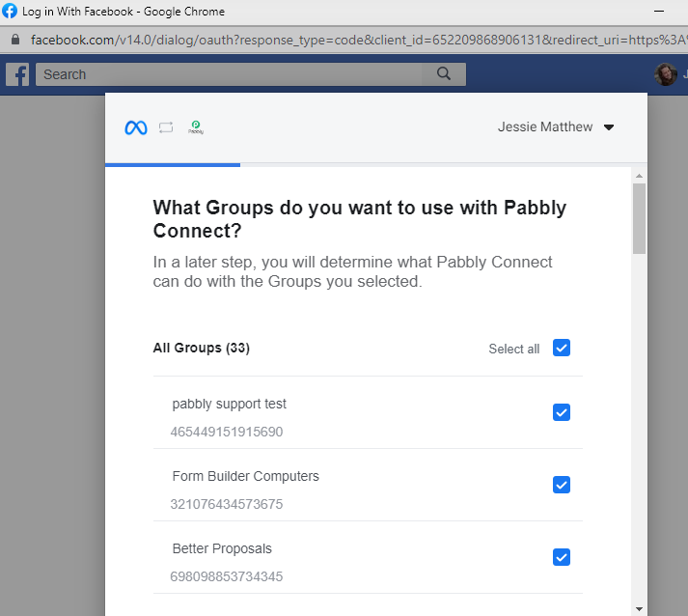
Task: Uncheck the pabbly support test group
Action: pos(562,412)
